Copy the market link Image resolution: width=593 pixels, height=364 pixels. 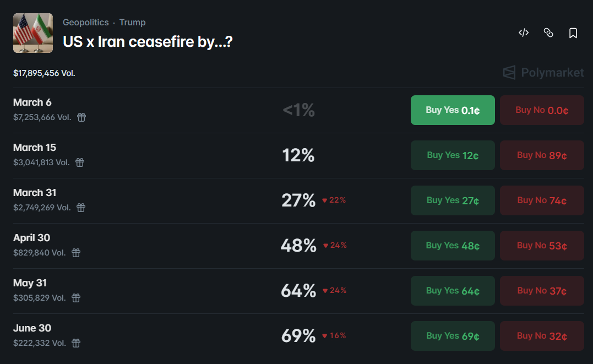pyautogui.click(x=548, y=32)
